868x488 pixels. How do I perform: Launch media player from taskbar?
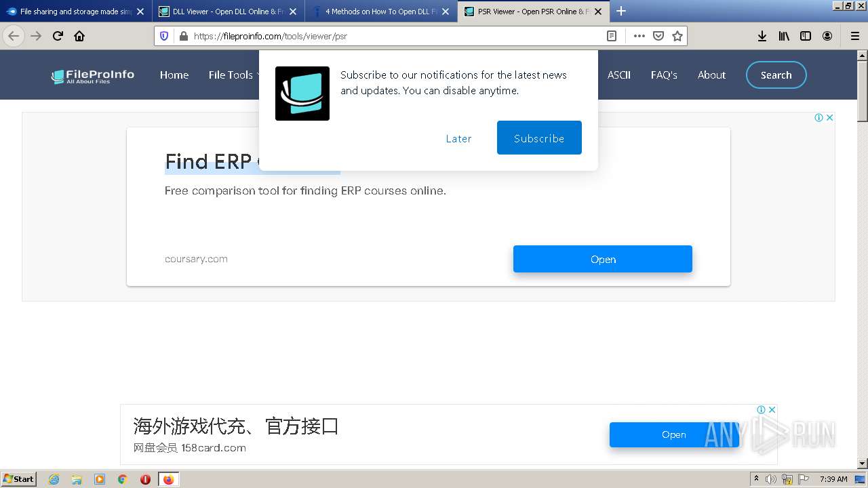pyautogui.click(x=100, y=479)
